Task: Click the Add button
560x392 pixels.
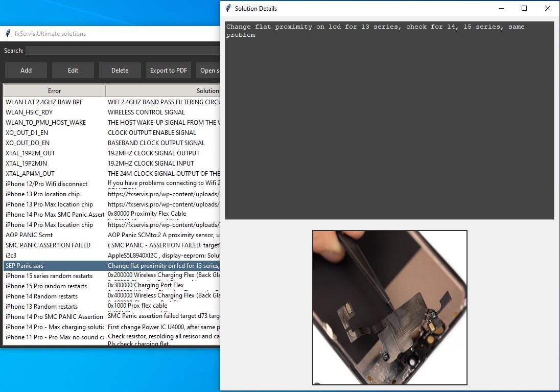Action: (x=26, y=71)
